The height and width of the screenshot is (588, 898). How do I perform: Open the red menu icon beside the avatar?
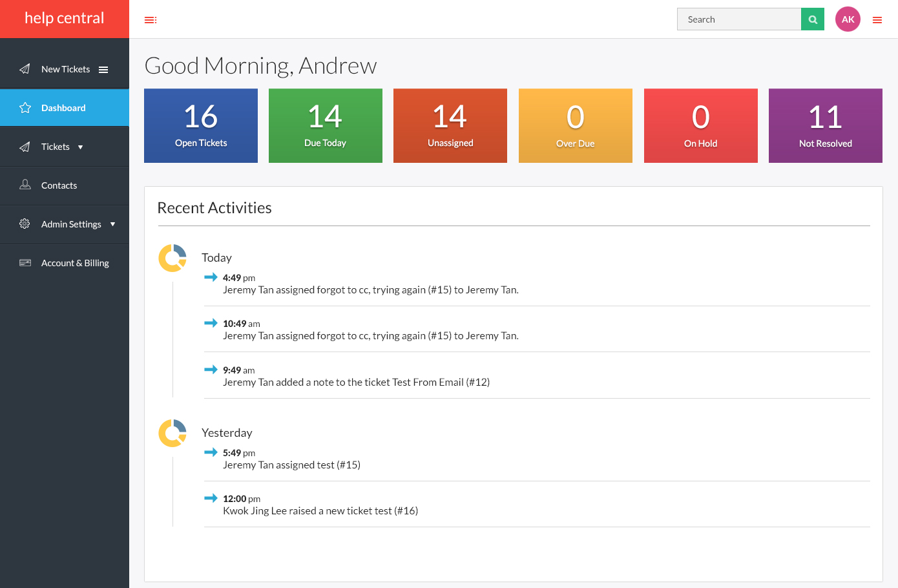pos(877,20)
